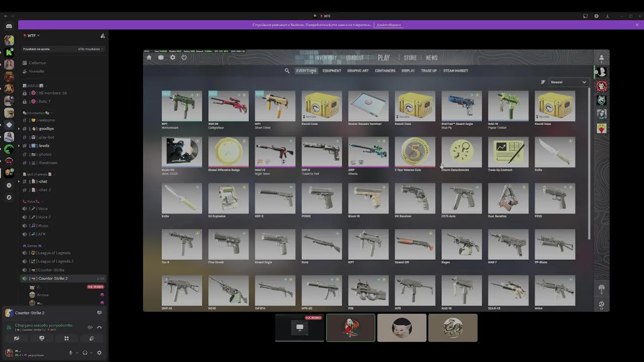Switch to the INVENTORY tab
The width and height of the screenshot is (644, 362).
click(x=326, y=58)
